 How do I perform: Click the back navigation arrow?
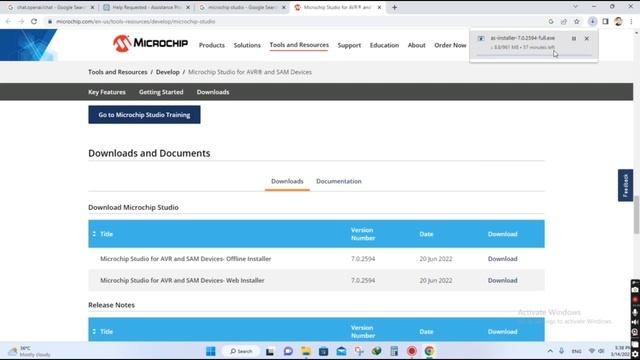pos(9,21)
